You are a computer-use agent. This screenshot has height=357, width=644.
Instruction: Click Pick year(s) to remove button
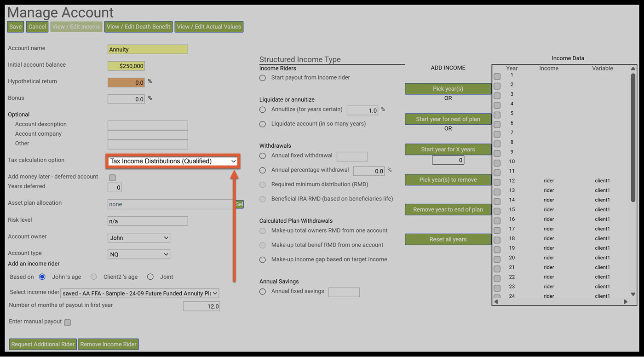[448, 180]
